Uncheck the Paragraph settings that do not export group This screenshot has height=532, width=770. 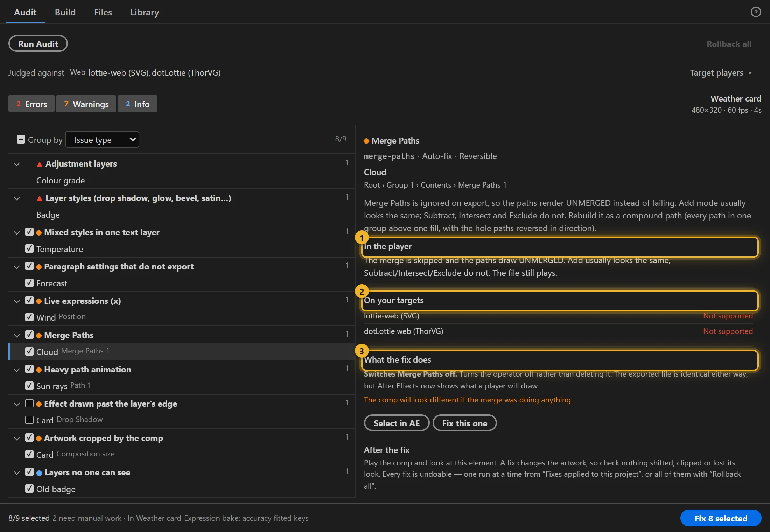pyautogui.click(x=29, y=266)
